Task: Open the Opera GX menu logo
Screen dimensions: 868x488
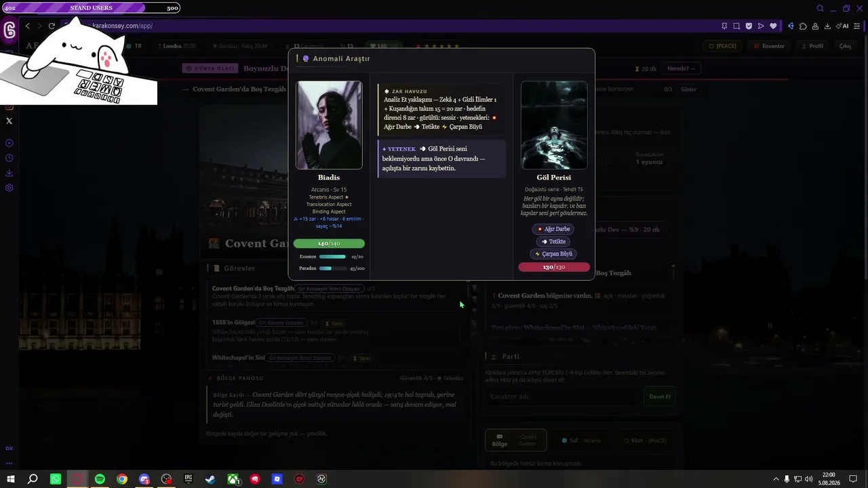Action: [9, 30]
